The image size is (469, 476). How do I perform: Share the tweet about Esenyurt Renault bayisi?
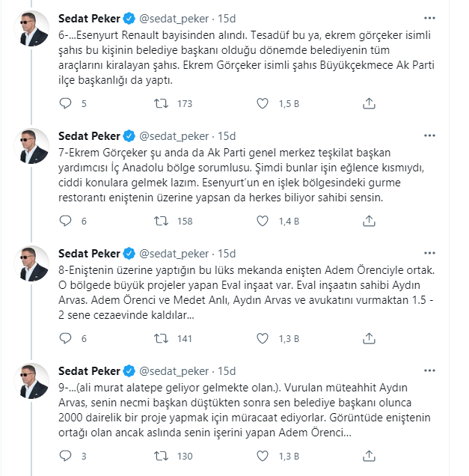click(x=369, y=103)
